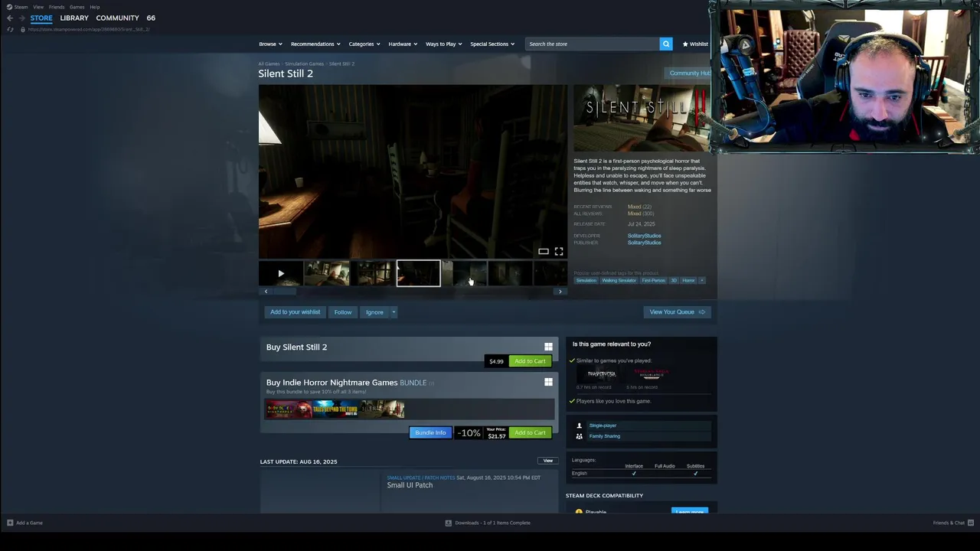Open the Wishlist link in the store bar
The width and height of the screenshot is (980, 551).
(x=695, y=44)
